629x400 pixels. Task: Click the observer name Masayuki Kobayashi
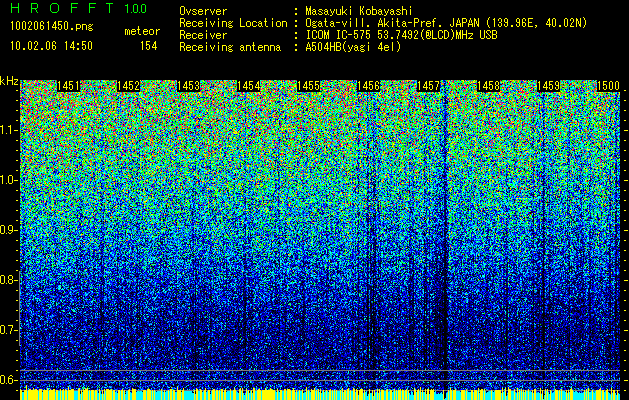pos(359,11)
